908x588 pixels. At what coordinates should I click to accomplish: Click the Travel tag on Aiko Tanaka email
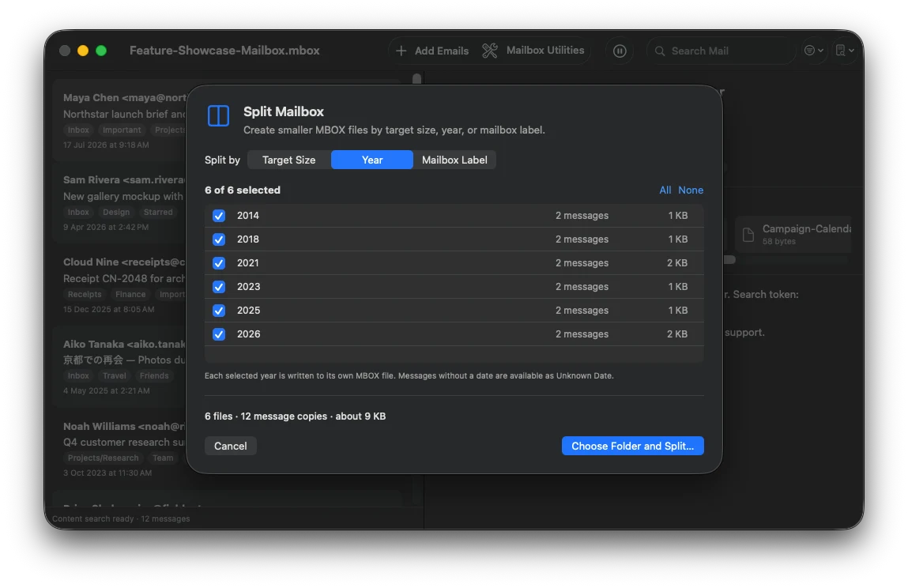coord(114,376)
